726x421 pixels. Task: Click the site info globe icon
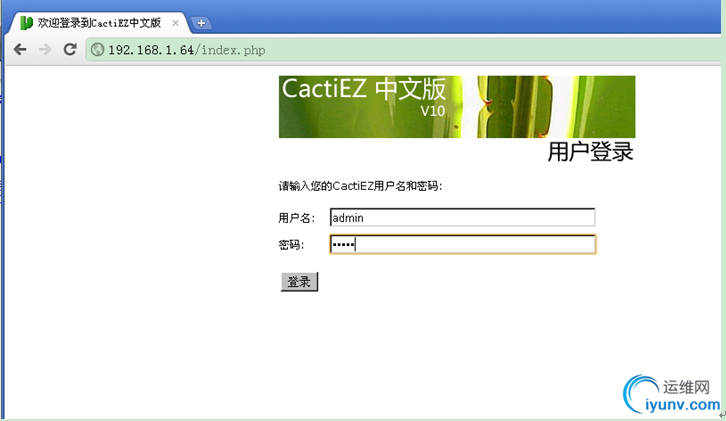(97, 50)
